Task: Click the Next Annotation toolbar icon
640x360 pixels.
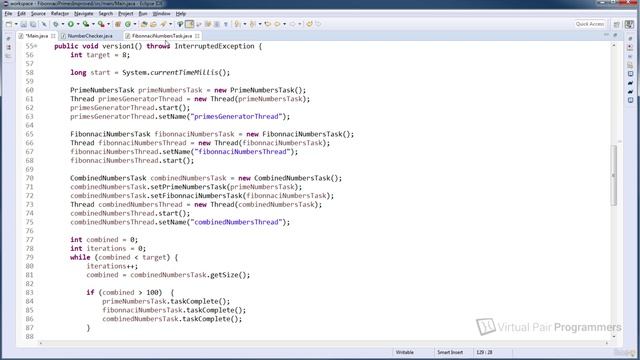Action: click(238, 24)
